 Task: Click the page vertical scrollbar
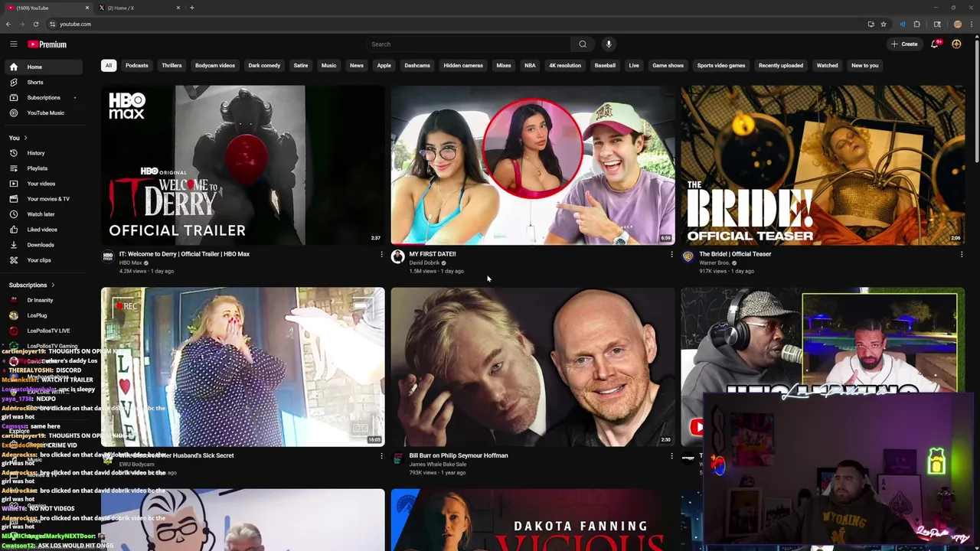pyautogui.click(x=976, y=99)
